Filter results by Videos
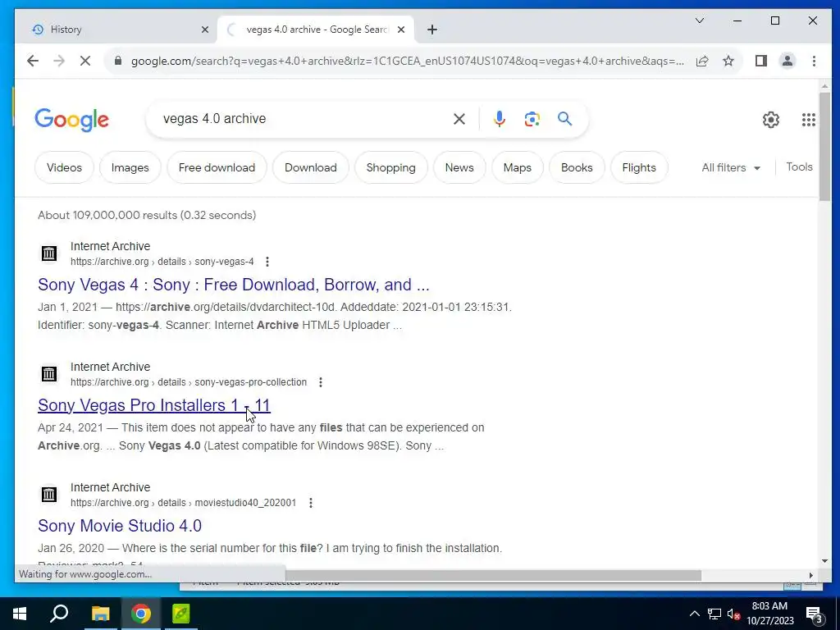 point(64,167)
